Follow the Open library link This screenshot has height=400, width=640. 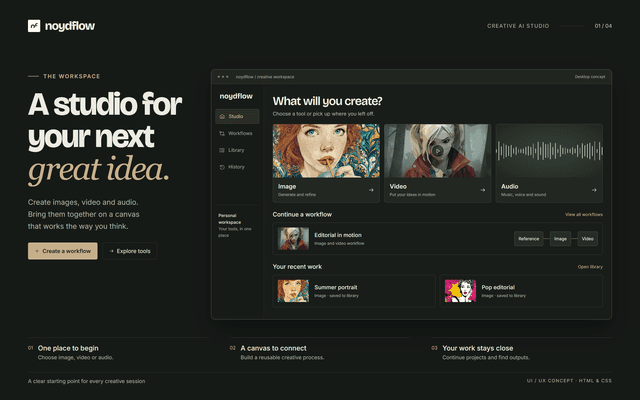pyautogui.click(x=590, y=267)
